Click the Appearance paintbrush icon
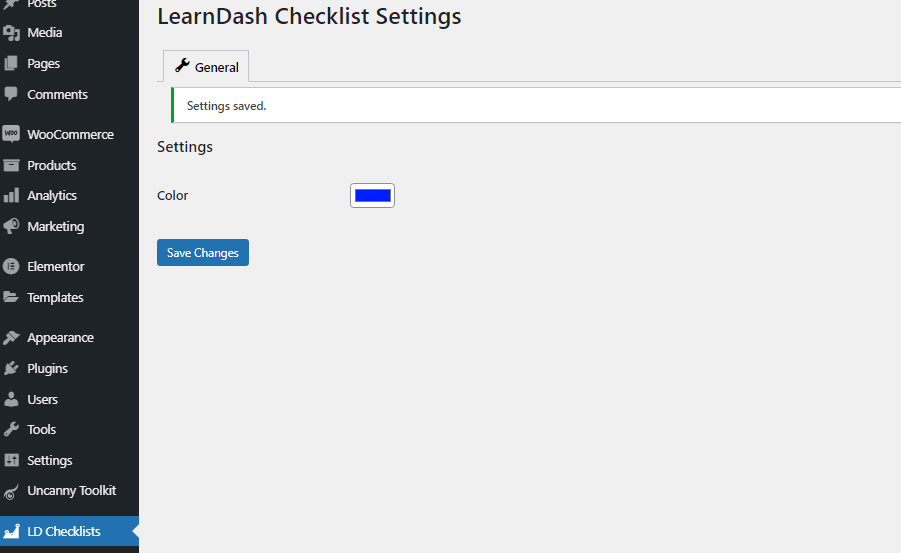This screenshot has height=553, width=901. [11, 337]
